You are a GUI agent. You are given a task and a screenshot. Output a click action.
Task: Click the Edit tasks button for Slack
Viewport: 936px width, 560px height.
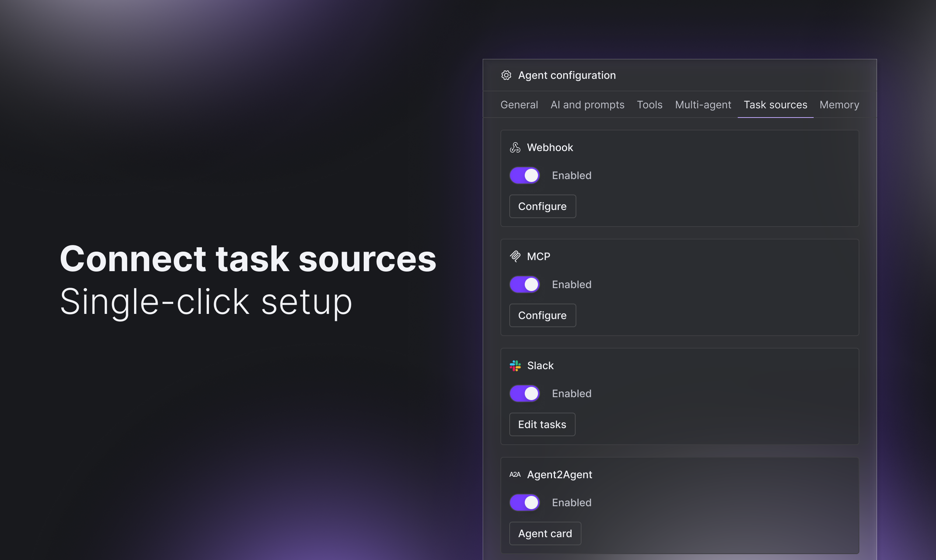(542, 424)
